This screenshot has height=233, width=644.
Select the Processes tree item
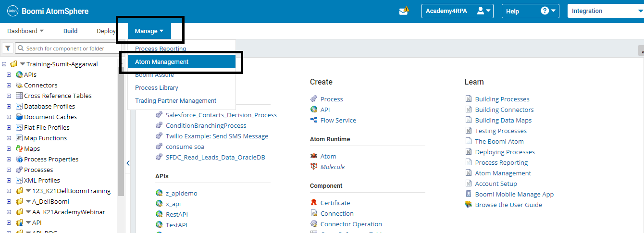coord(38,170)
